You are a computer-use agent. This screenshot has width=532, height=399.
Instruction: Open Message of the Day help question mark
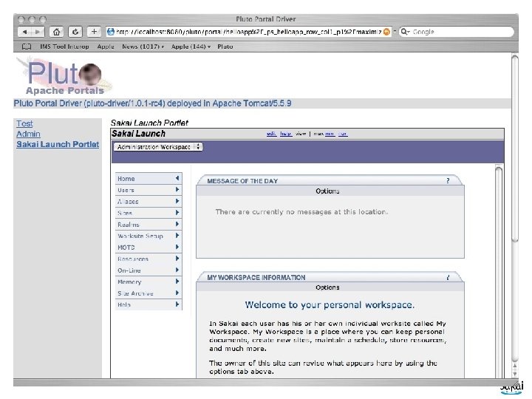pos(448,181)
